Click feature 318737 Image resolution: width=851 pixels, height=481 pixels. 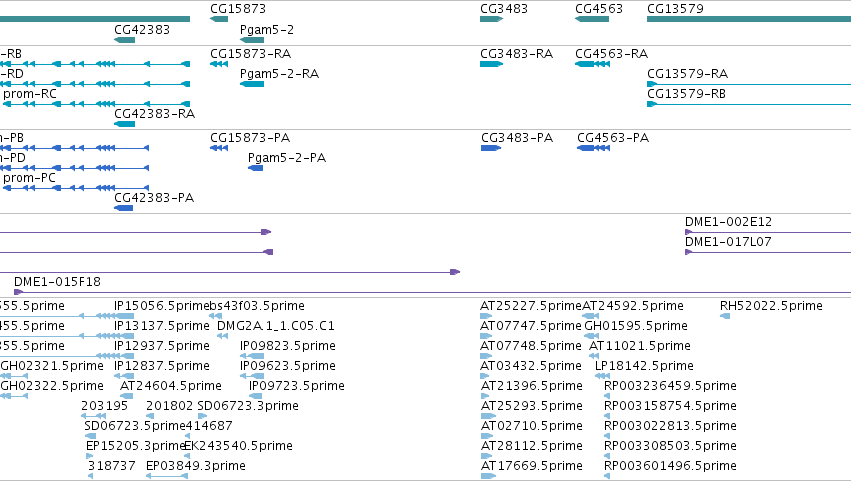click(x=111, y=467)
